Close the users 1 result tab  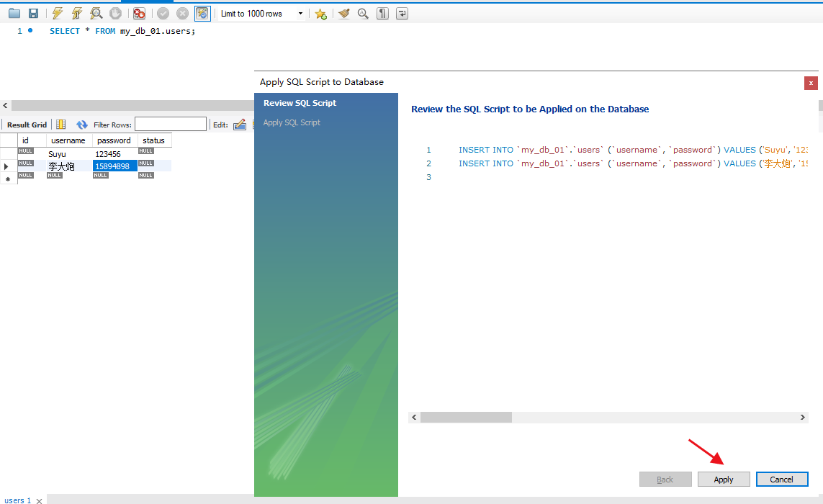[x=39, y=501]
